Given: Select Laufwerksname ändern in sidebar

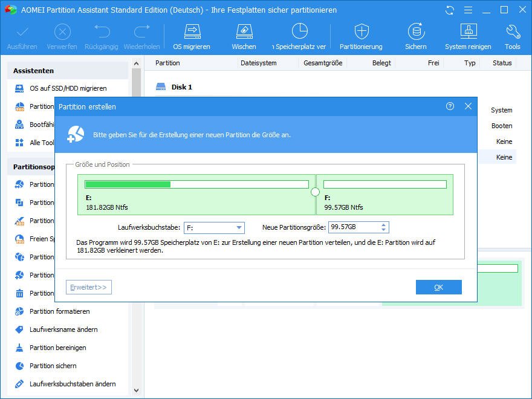Looking at the screenshot, I should (x=63, y=329).
